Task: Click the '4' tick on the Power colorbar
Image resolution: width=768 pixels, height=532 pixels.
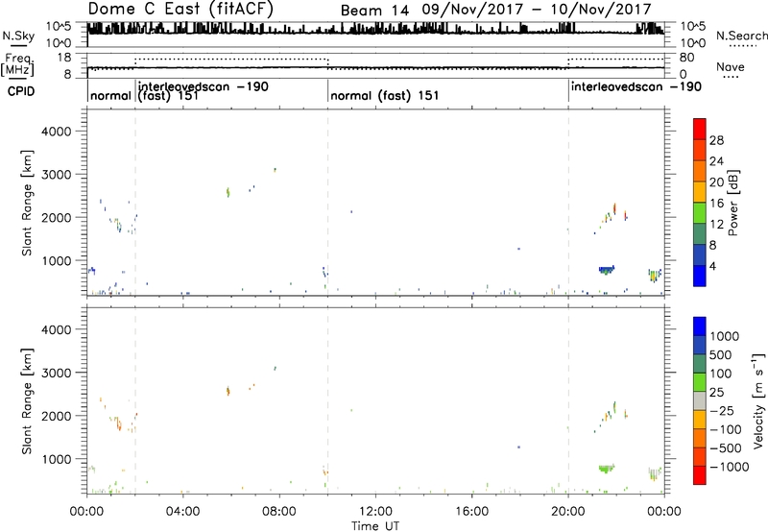Action: (712, 266)
